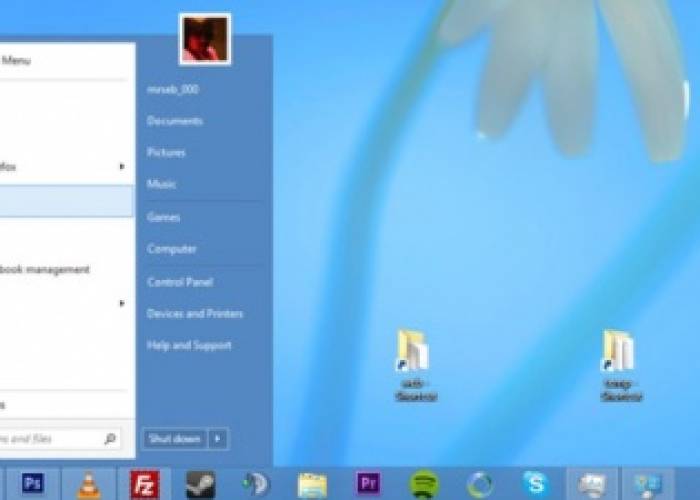Open Help and Support
700x500 pixels.
189,345
